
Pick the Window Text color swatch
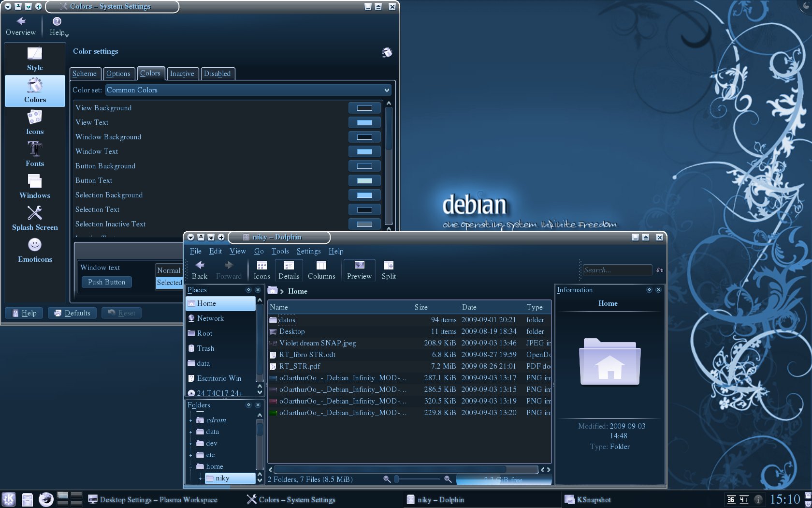[x=364, y=151]
